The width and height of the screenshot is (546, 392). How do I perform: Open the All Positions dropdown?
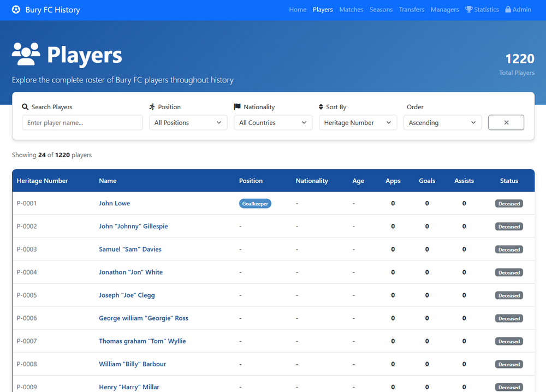[x=188, y=122]
